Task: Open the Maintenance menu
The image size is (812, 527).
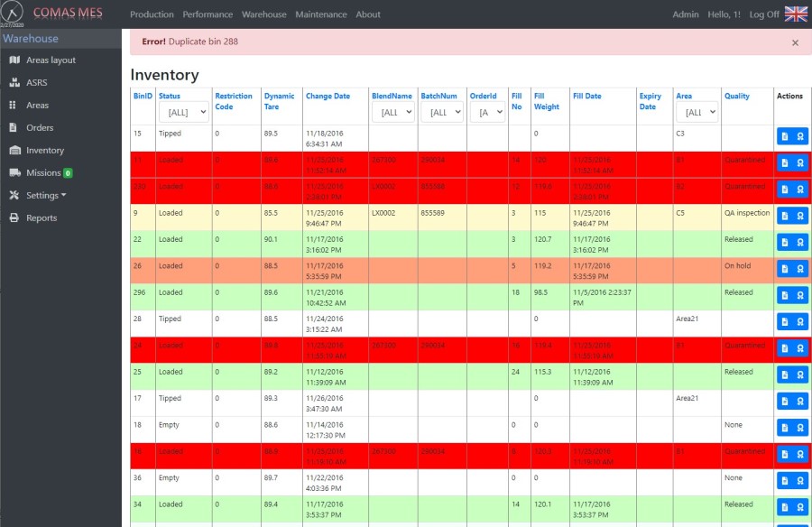Action: (x=320, y=14)
